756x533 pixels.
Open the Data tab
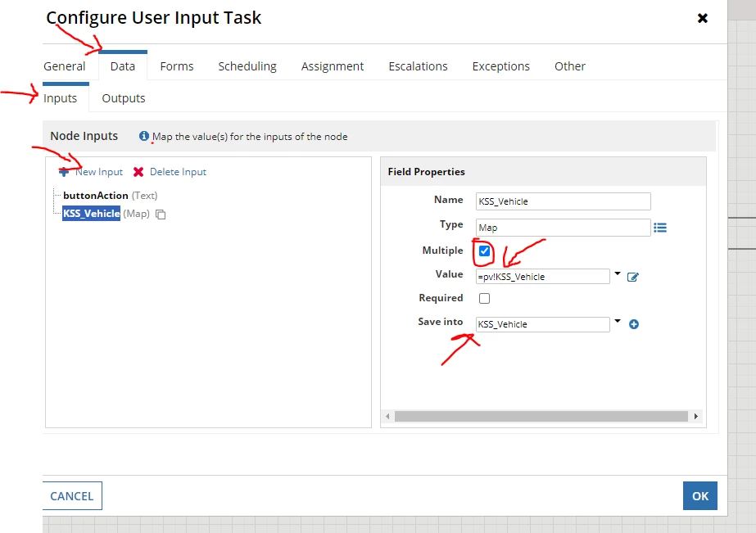coord(123,66)
